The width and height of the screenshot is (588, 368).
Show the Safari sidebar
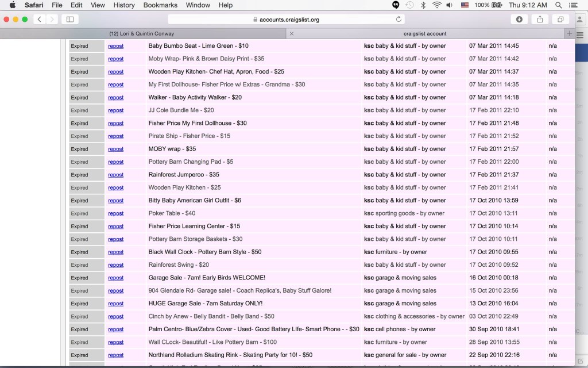pyautogui.click(x=70, y=19)
